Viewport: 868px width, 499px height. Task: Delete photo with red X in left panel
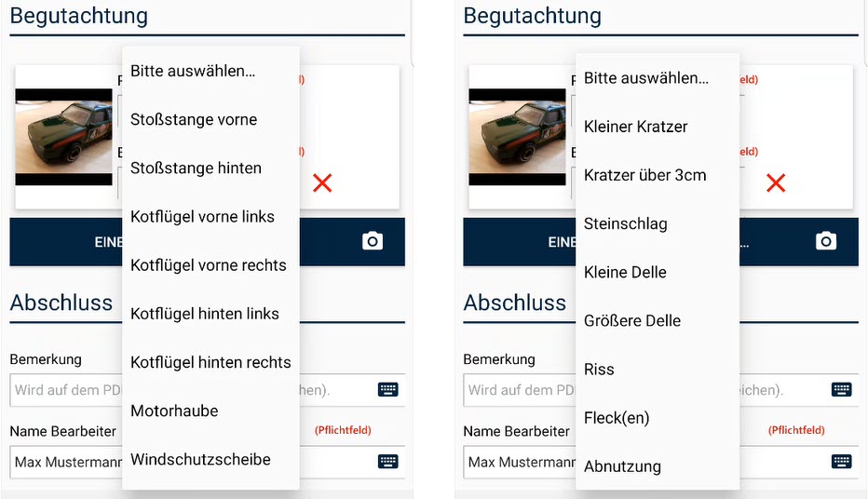click(x=322, y=183)
